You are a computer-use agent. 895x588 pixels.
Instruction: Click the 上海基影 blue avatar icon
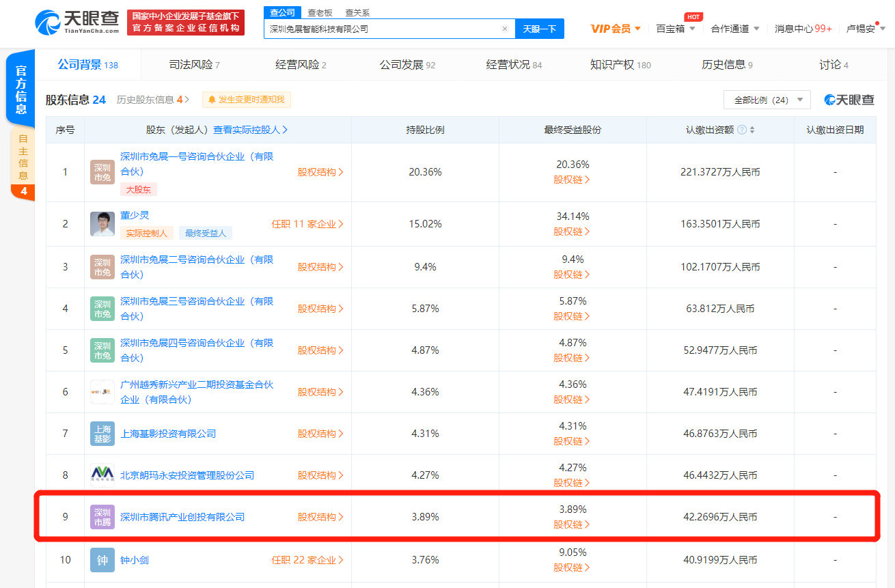coord(102,433)
